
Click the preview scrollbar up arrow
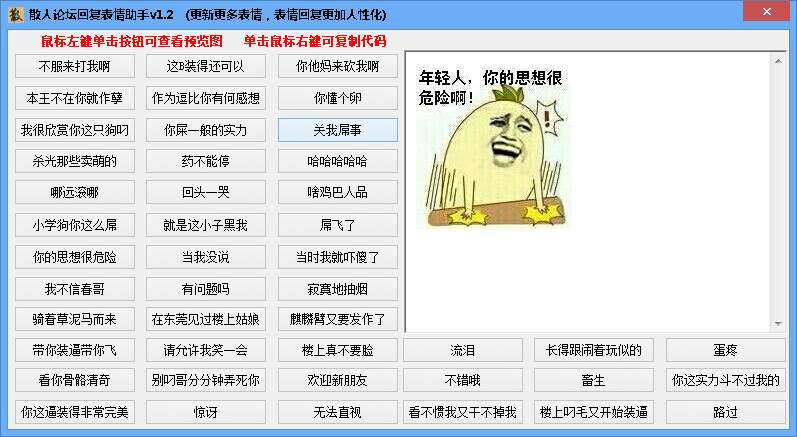(778, 62)
